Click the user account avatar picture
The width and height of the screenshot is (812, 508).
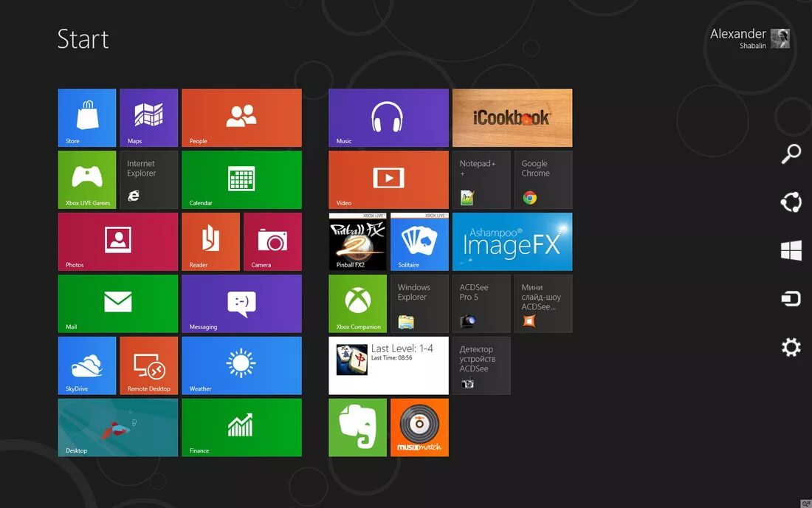pos(780,38)
